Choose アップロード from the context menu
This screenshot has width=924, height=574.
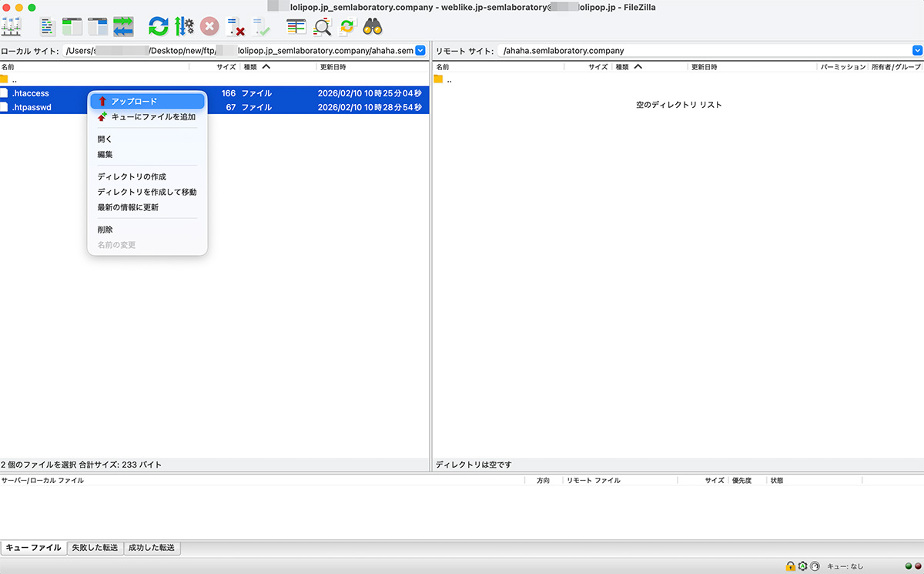pyautogui.click(x=134, y=102)
